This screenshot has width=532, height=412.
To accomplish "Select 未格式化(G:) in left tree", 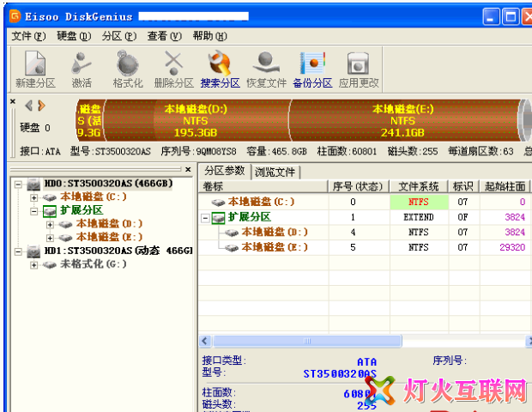I will point(94,264).
